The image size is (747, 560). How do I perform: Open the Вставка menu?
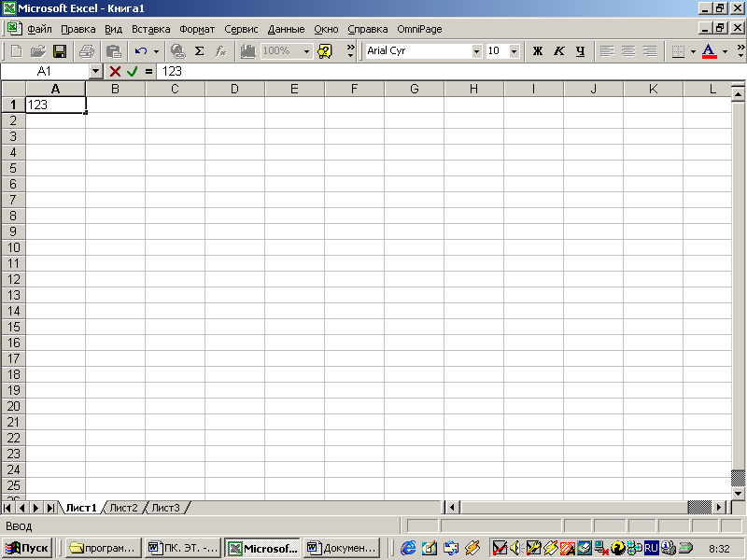150,29
